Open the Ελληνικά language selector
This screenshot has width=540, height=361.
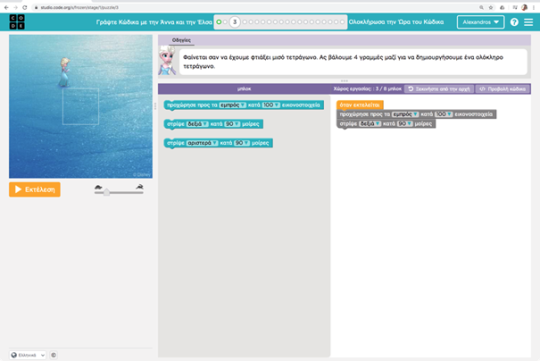[x=28, y=355]
